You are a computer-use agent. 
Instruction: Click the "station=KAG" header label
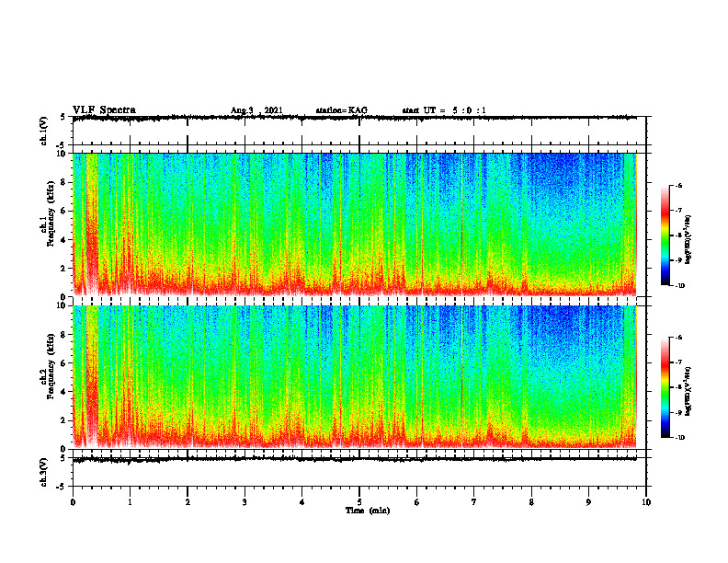(x=341, y=110)
